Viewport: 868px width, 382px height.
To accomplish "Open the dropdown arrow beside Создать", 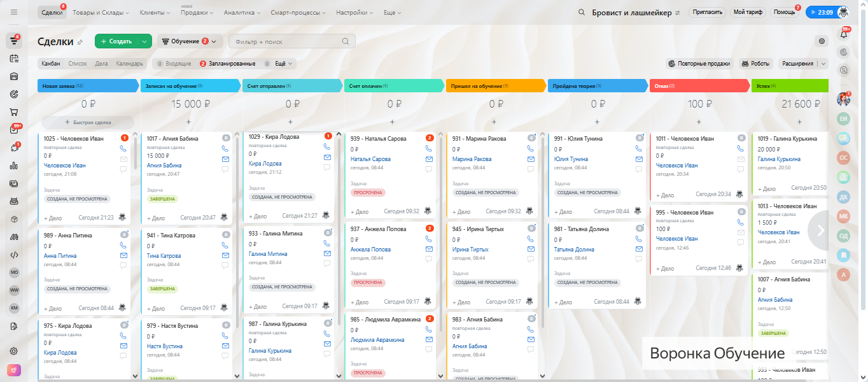I will point(145,41).
